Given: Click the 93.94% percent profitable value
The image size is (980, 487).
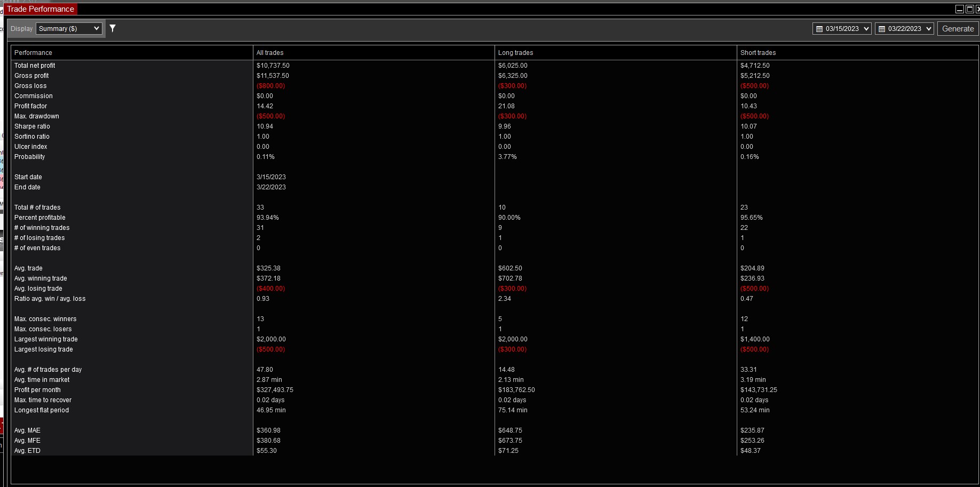Looking at the screenshot, I should (x=268, y=218).
